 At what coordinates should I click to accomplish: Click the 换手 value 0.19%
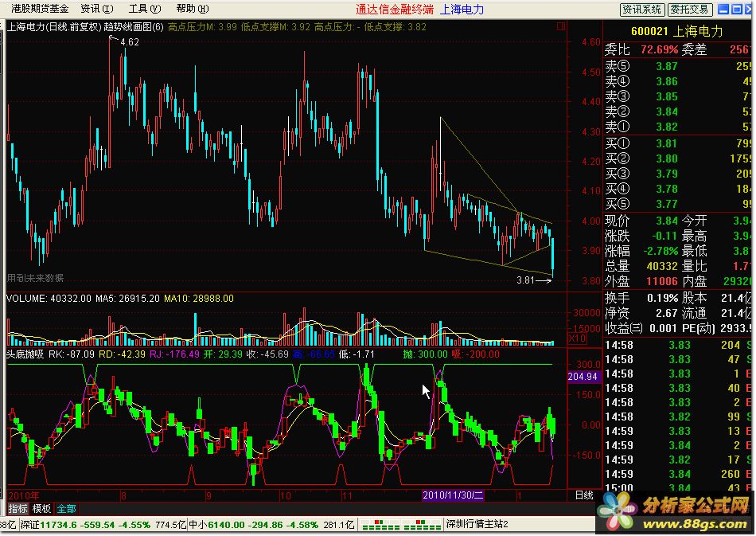(x=662, y=298)
